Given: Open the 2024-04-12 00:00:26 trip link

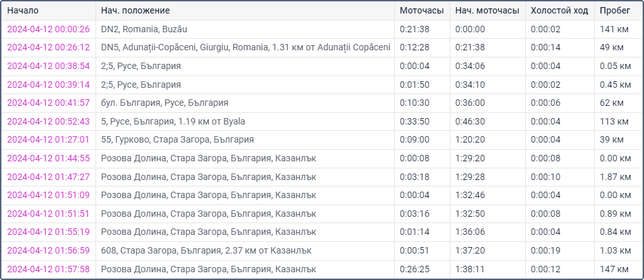Looking at the screenshot, I should tap(48, 29).
